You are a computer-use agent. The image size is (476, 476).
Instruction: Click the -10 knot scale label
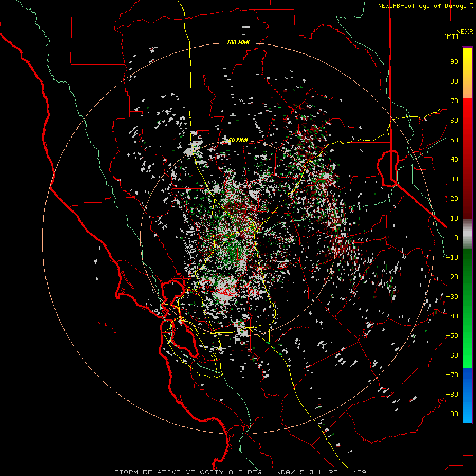(452, 258)
